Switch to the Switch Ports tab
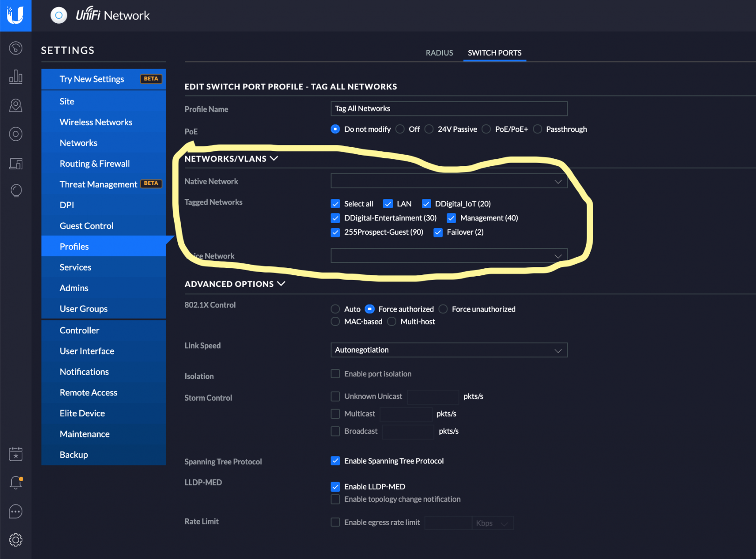This screenshot has height=559, width=756. 494,53
